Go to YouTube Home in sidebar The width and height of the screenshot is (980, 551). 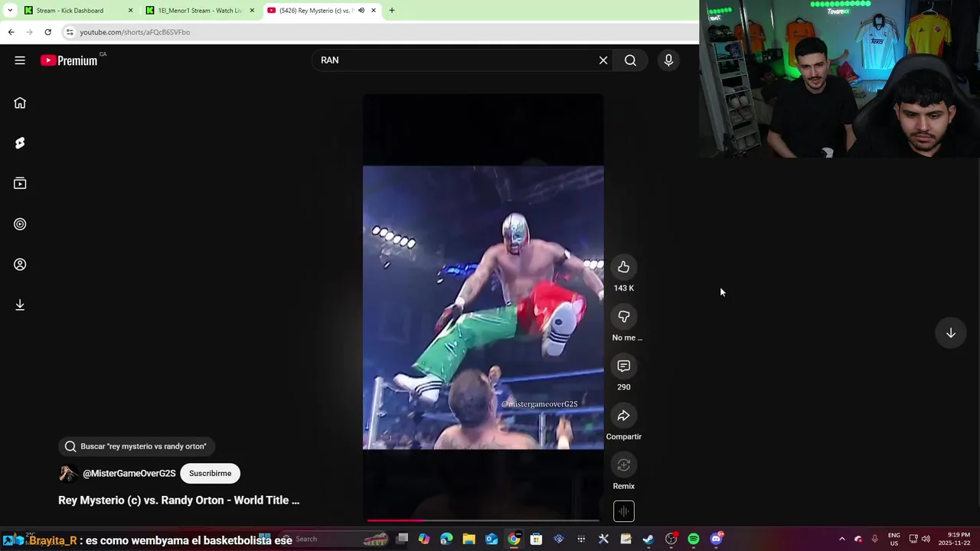(20, 103)
